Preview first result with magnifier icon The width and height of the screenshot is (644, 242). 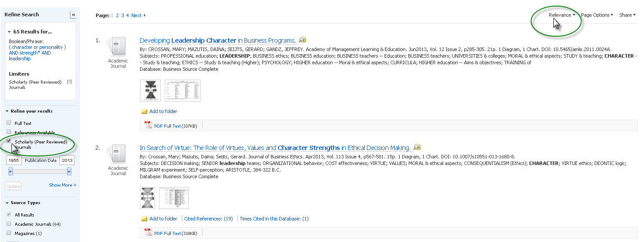coord(302,40)
